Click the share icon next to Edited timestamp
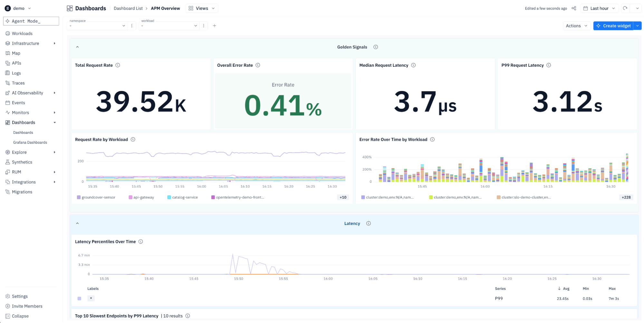The image size is (644, 323). pos(574,8)
